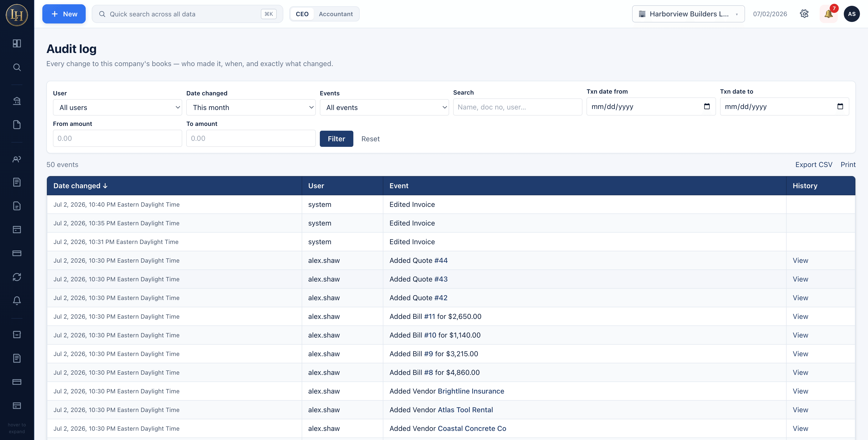Click the magnifier search icon in sidebar

[17, 67]
